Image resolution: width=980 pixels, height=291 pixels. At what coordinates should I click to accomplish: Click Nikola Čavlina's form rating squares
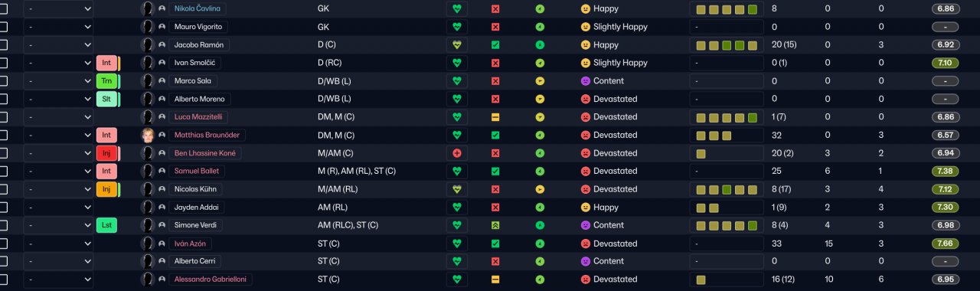[x=726, y=9]
